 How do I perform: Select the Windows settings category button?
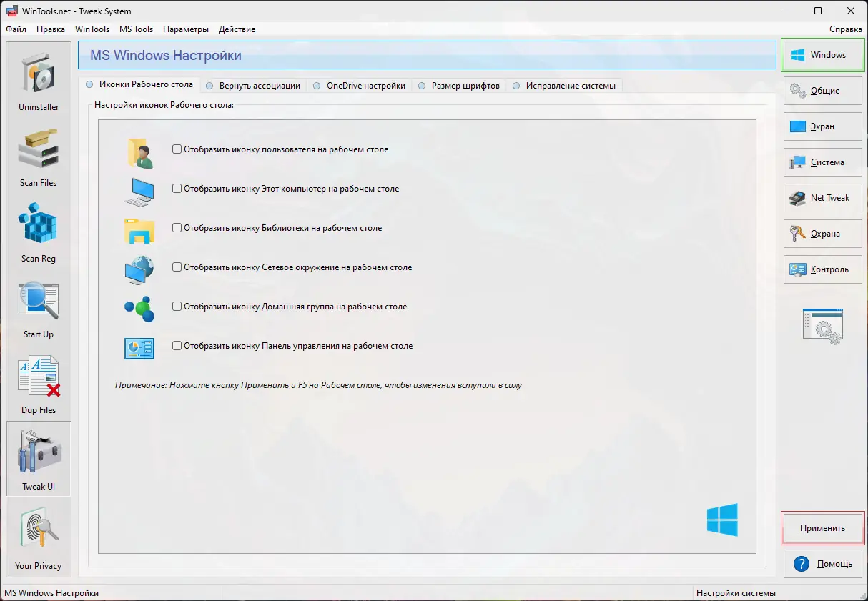pos(822,55)
